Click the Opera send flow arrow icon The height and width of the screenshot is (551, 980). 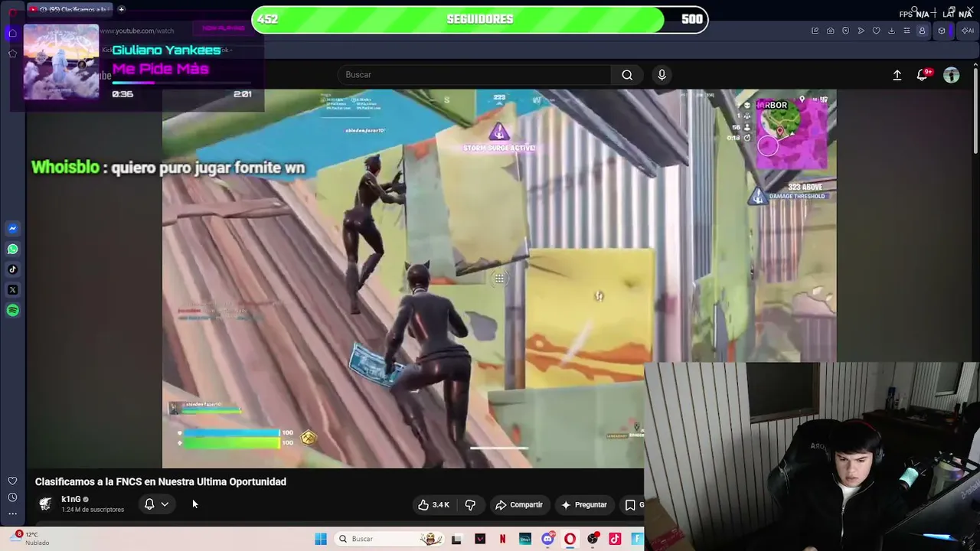click(x=861, y=31)
